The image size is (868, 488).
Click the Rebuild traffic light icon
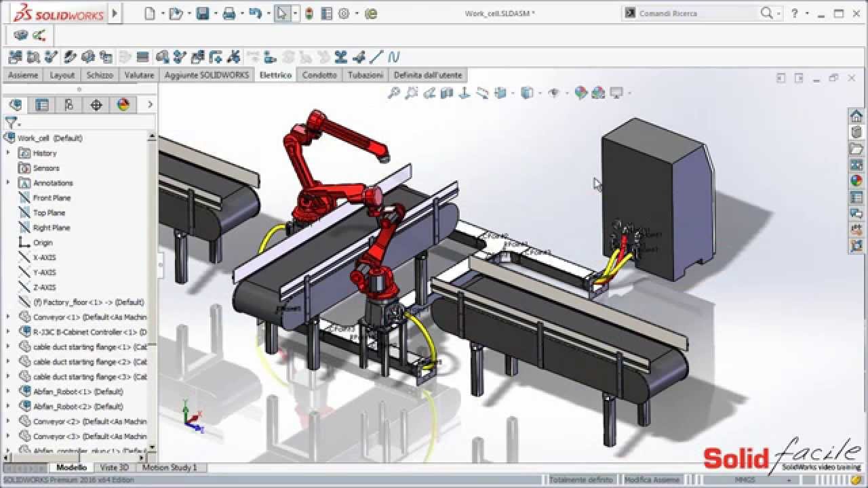(309, 13)
